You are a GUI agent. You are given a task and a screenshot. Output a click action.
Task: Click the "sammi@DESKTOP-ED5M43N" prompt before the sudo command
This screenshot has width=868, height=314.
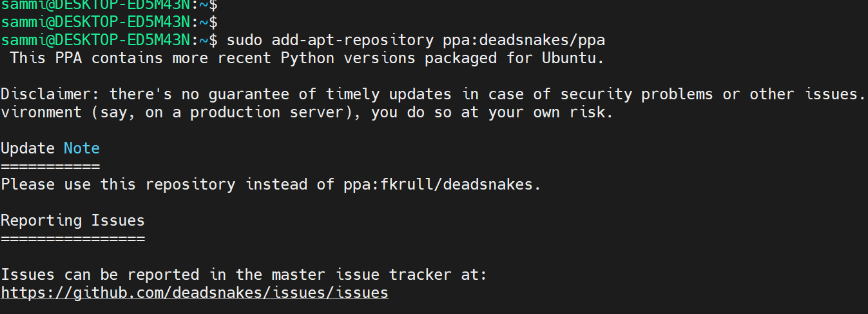point(95,40)
